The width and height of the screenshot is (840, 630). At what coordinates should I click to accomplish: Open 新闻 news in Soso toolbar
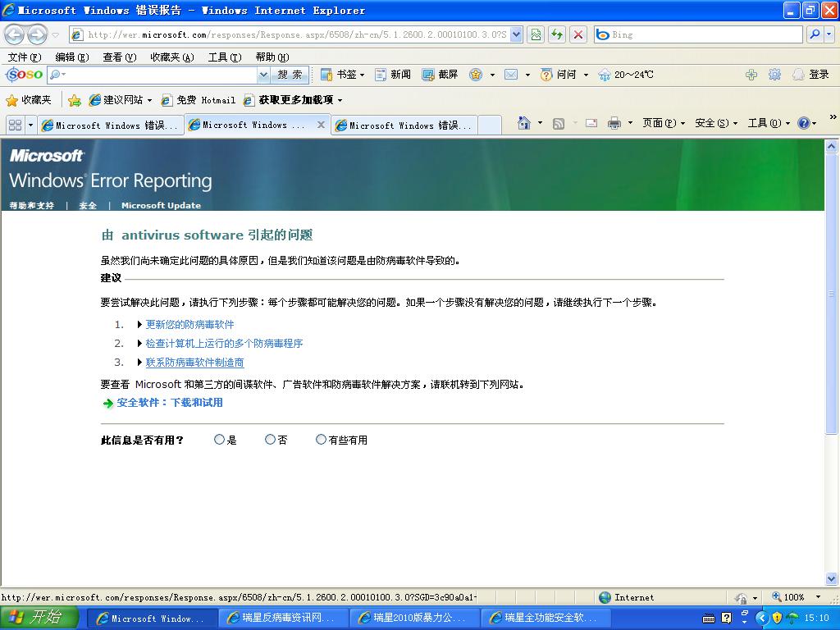pos(393,75)
